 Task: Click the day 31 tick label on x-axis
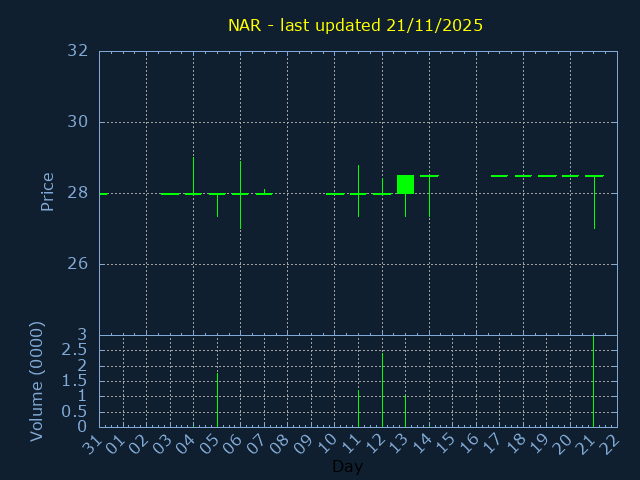click(x=93, y=445)
